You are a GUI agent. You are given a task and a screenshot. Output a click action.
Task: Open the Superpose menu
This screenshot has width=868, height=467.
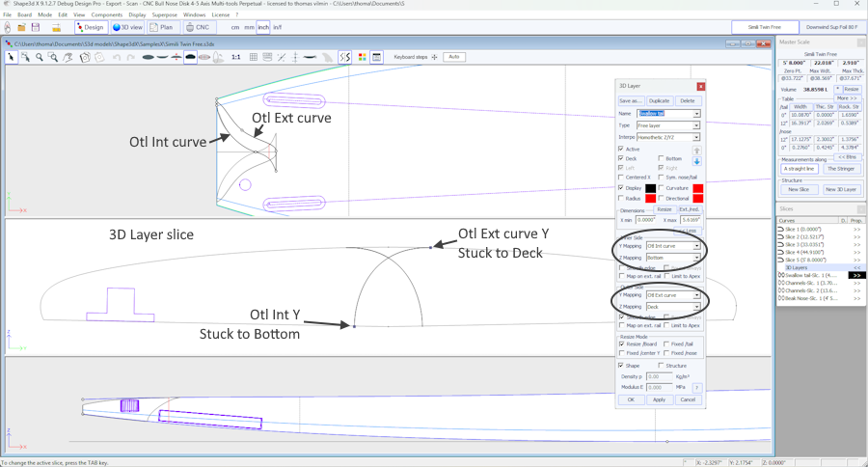[164, 15]
